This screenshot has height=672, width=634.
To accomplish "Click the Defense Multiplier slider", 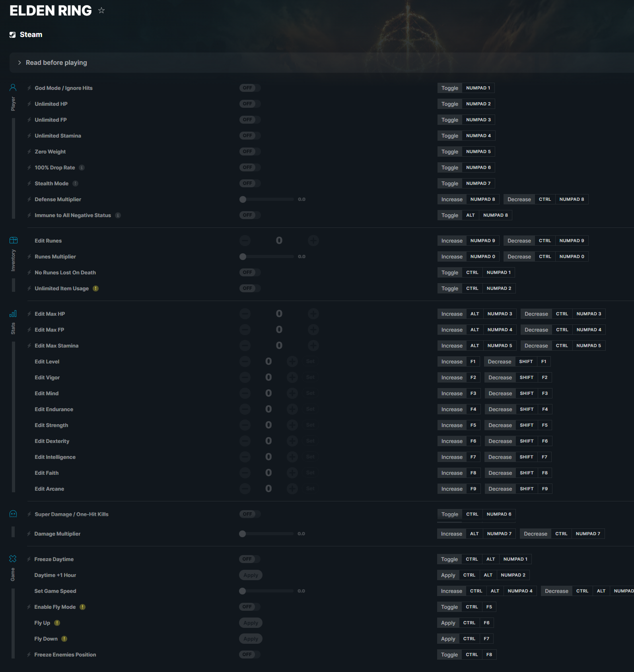I will pos(266,199).
